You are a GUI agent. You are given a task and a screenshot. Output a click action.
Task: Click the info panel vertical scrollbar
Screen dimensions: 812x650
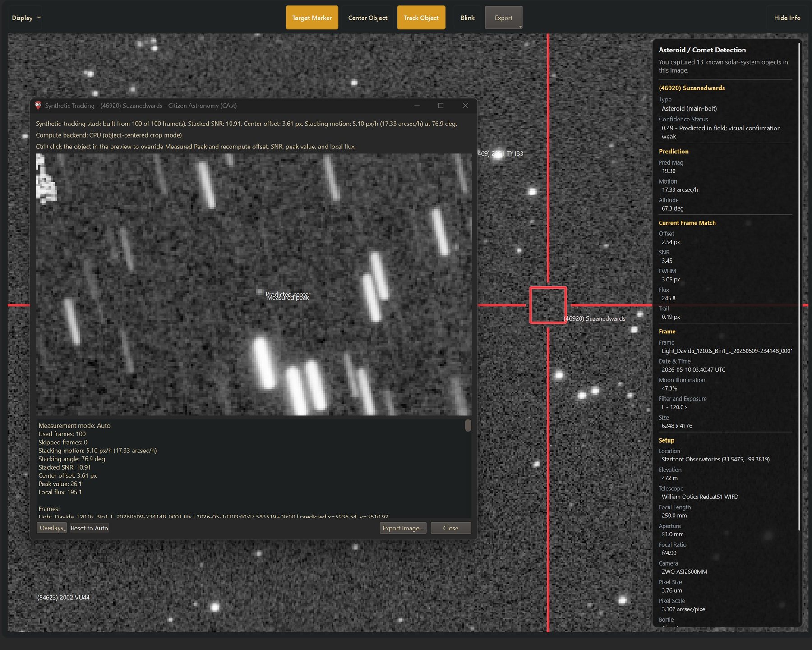tap(799, 287)
